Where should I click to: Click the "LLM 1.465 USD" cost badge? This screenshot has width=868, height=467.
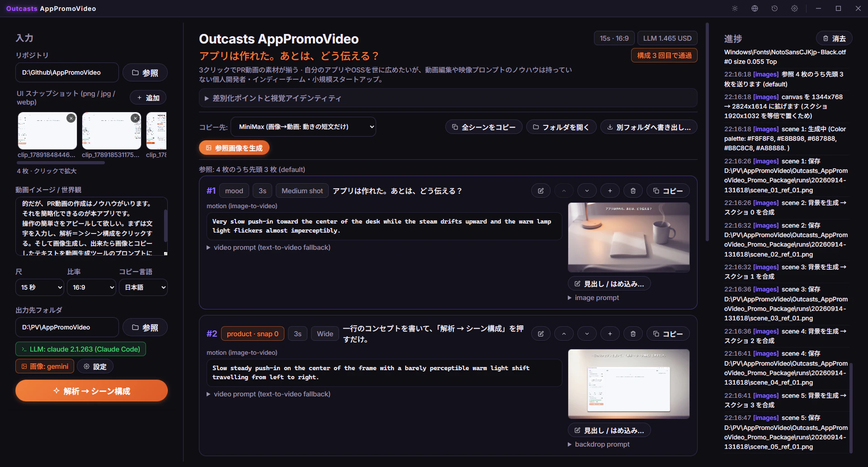[x=668, y=38]
